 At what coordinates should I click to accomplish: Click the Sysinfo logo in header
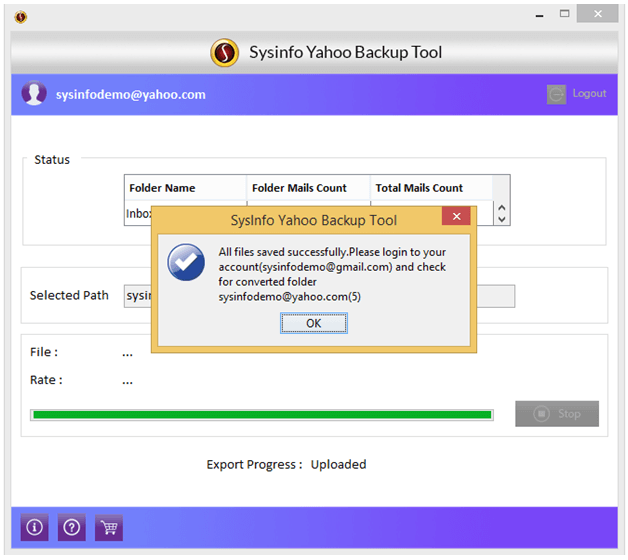tap(225, 52)
